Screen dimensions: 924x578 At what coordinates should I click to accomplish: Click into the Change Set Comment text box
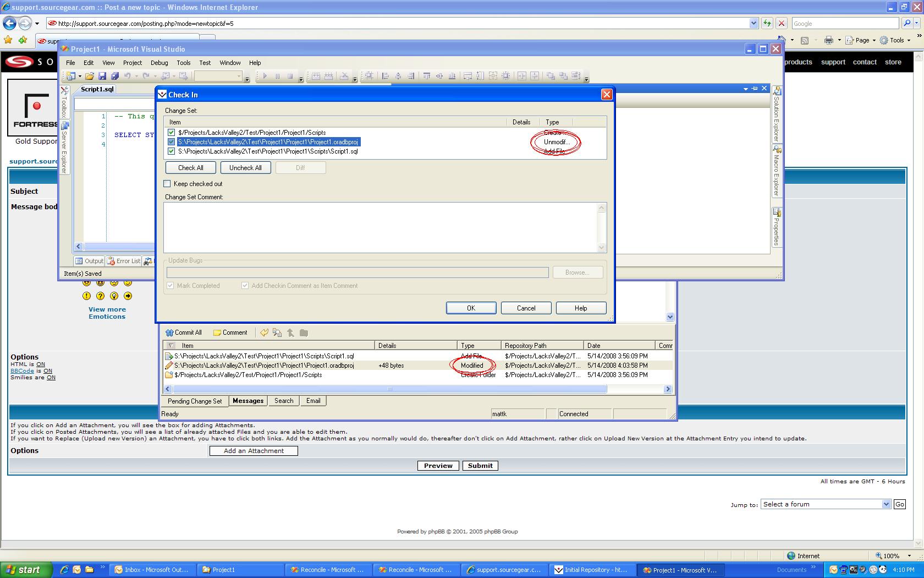381,227
